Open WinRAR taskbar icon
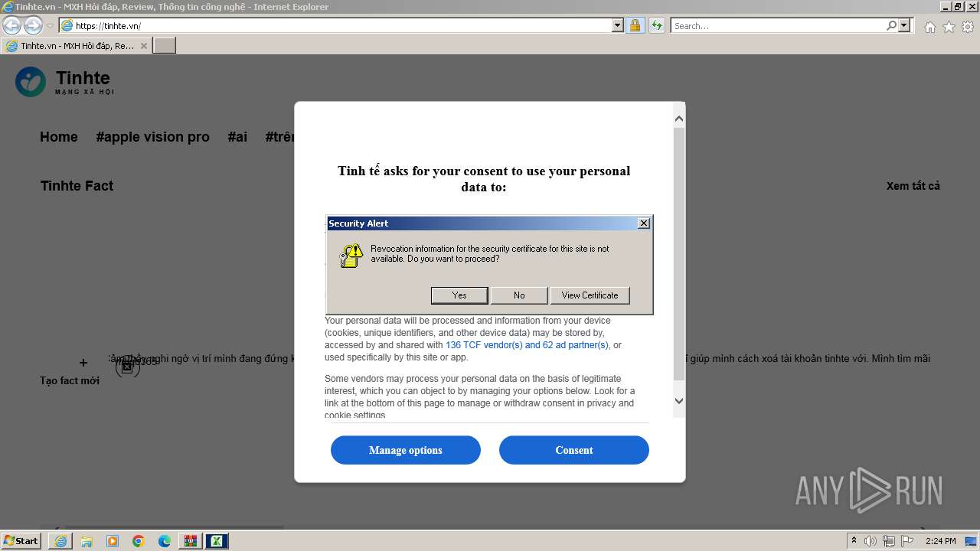 click(x=191, y=541)
